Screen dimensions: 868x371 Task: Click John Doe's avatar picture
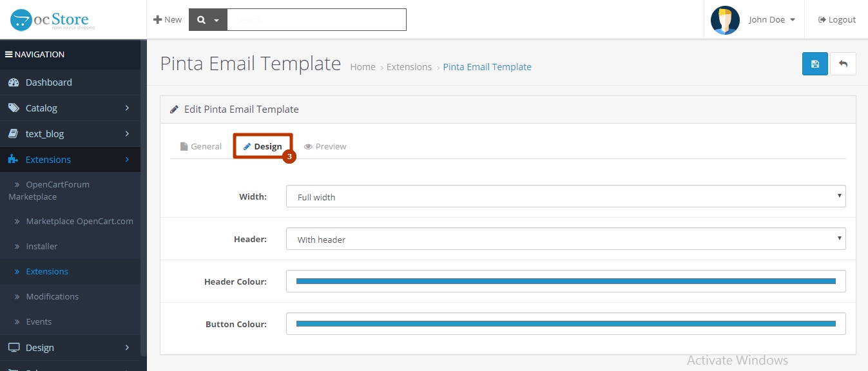point(724,20)
